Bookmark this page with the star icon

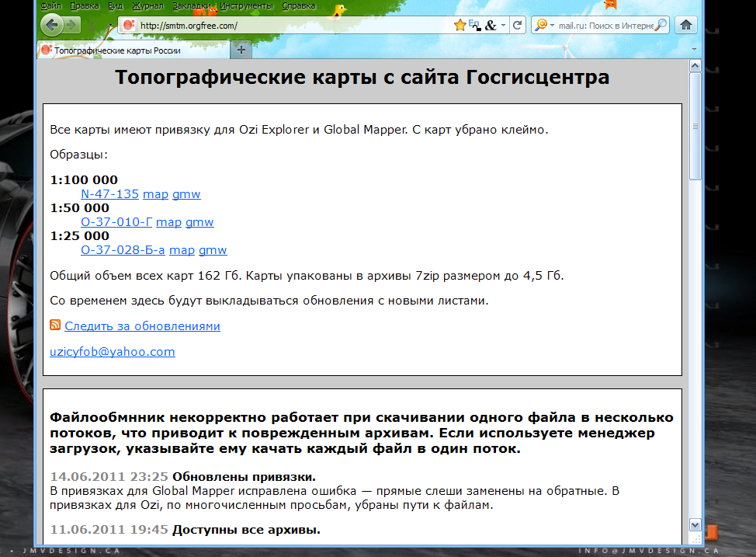[459, 25]
